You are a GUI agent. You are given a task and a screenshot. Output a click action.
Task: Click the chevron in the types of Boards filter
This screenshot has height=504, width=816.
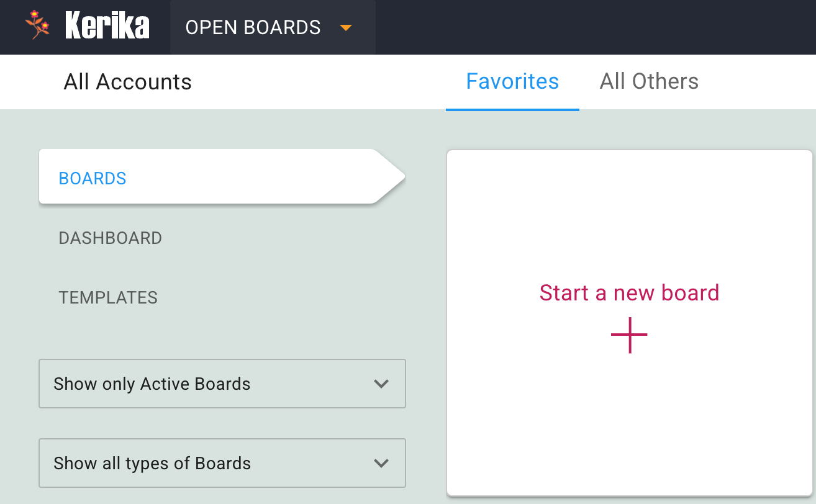pos(381,463)
